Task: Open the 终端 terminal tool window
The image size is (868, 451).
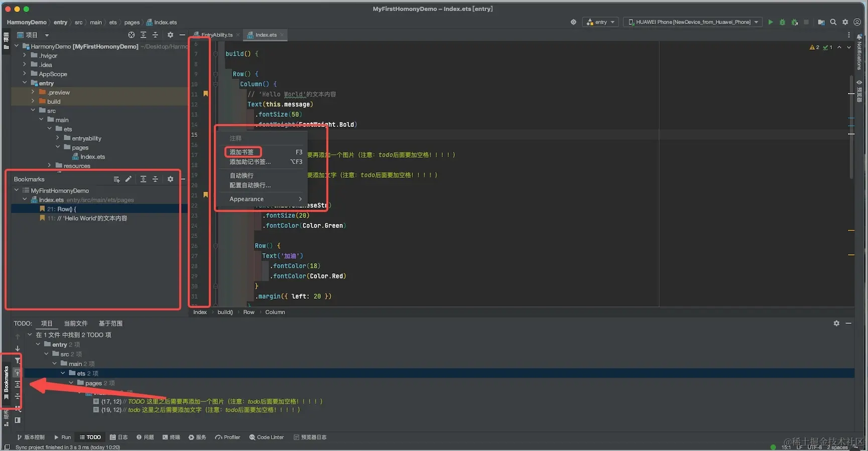Action: [x=171, y=437]
